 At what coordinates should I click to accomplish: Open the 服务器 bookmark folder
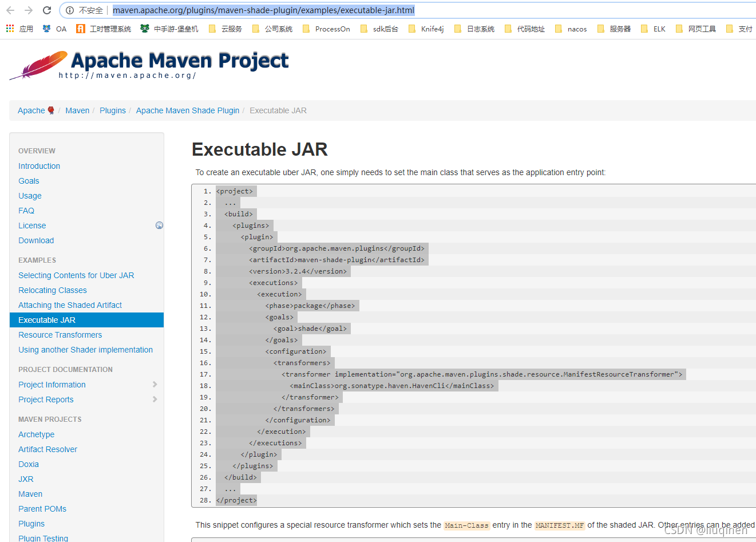[614, 29]
